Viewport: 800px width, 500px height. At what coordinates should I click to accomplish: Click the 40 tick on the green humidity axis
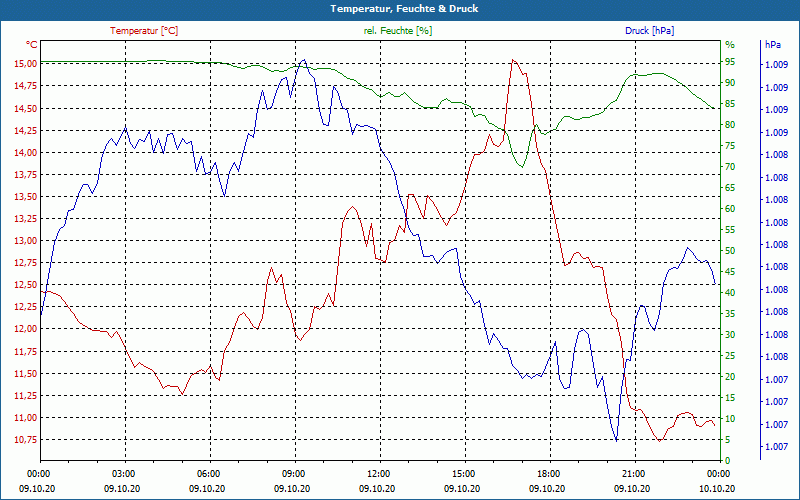[x=730, y=293]
